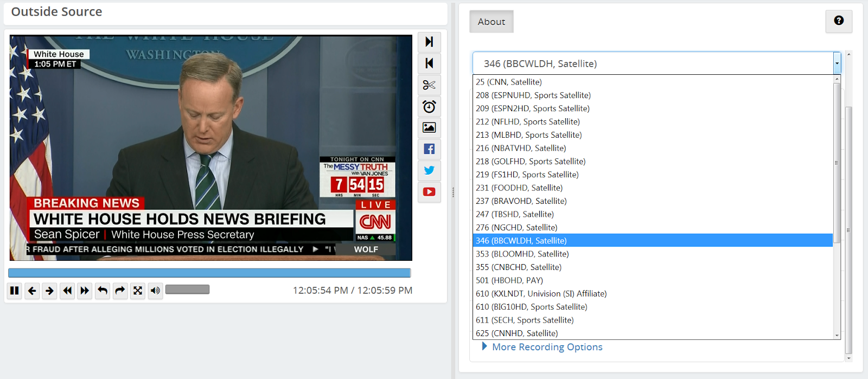The height and width of the screenshot is (379, 868).
Task: Choose 208 (ESPNUHD, Sports Satellite)
Action: click(x=653, y=95)
